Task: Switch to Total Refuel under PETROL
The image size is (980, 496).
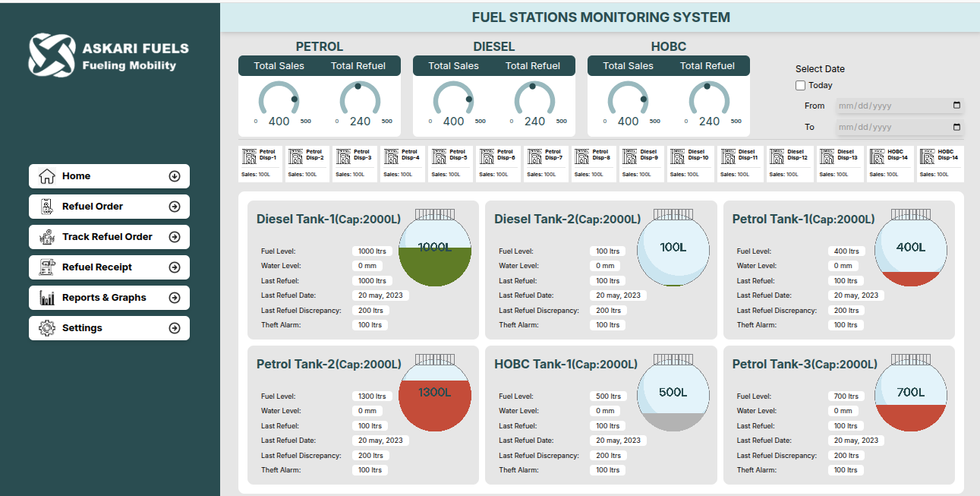Action: [358, 65]
